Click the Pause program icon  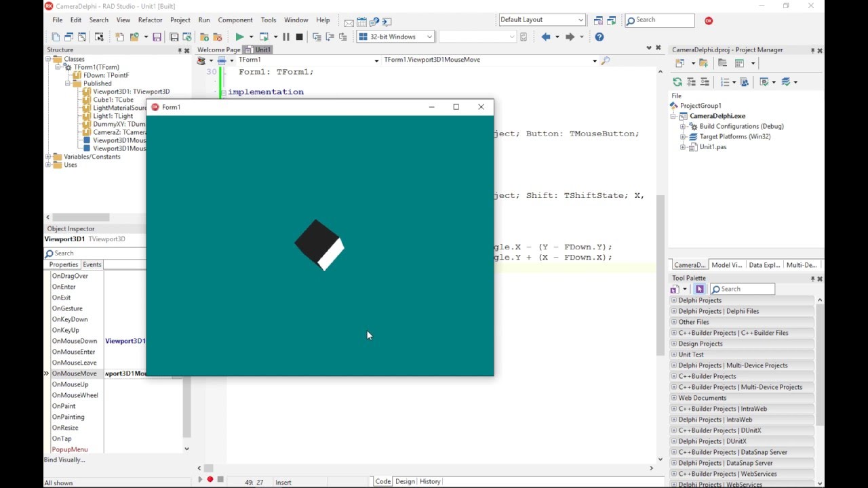coord(285,37)
